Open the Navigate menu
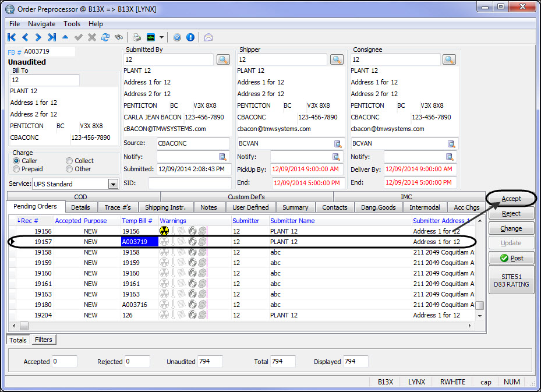Screen dimensions: 541x392 (x=41, y=24)
